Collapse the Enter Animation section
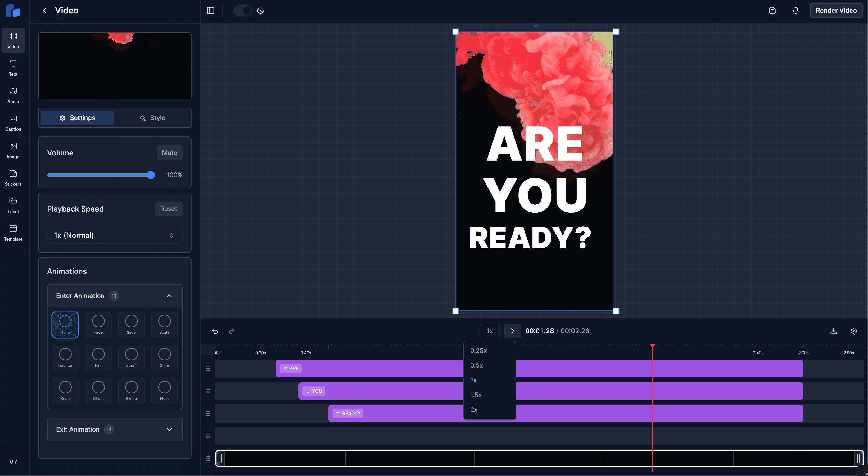Viewport: 868px width, 476px height. coord(169,296)
